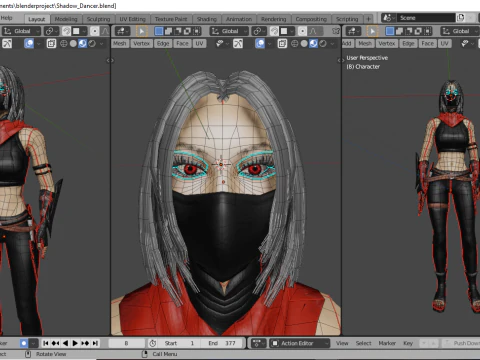Open editor type dropdown in middle viewport

coord(122,31)
